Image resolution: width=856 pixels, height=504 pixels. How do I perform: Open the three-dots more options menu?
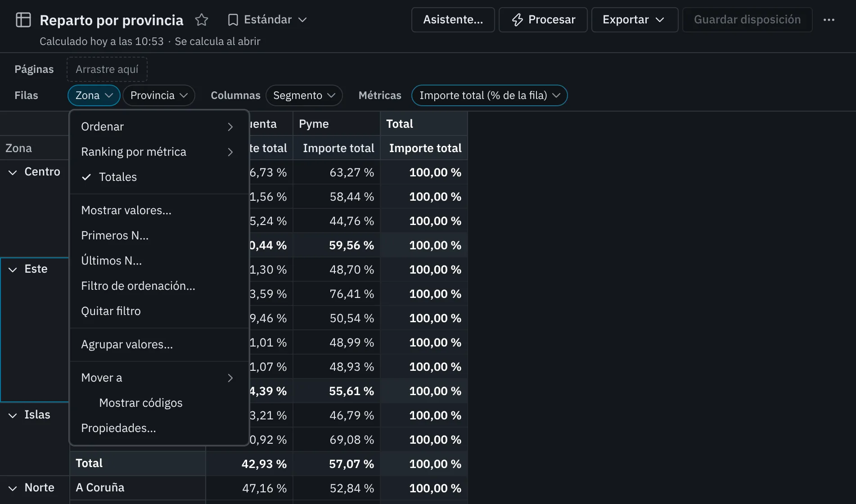(829, 20)
